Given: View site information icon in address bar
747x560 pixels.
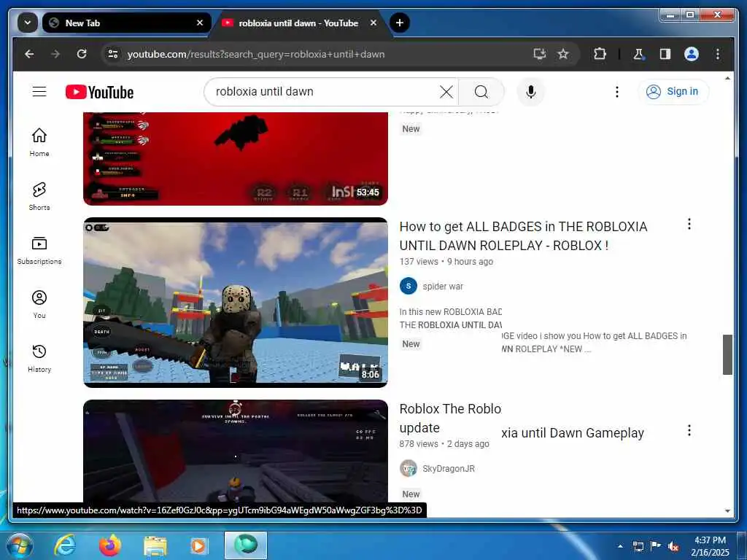Looking at the screenshot, I should point(113,54).
